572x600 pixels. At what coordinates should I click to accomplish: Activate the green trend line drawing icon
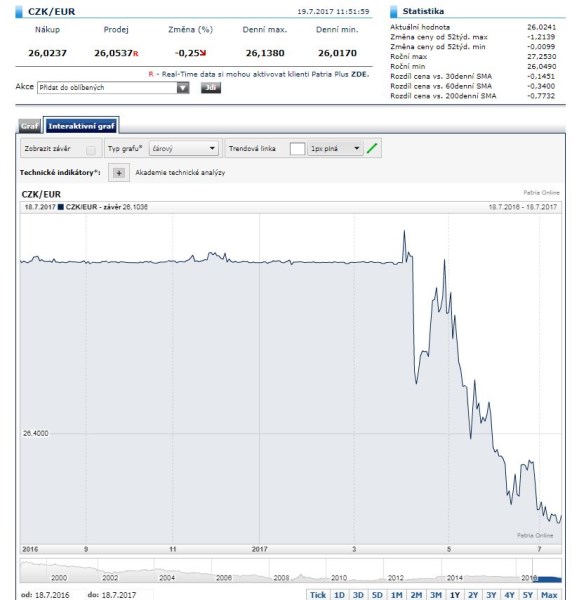[x=372, y=148]
